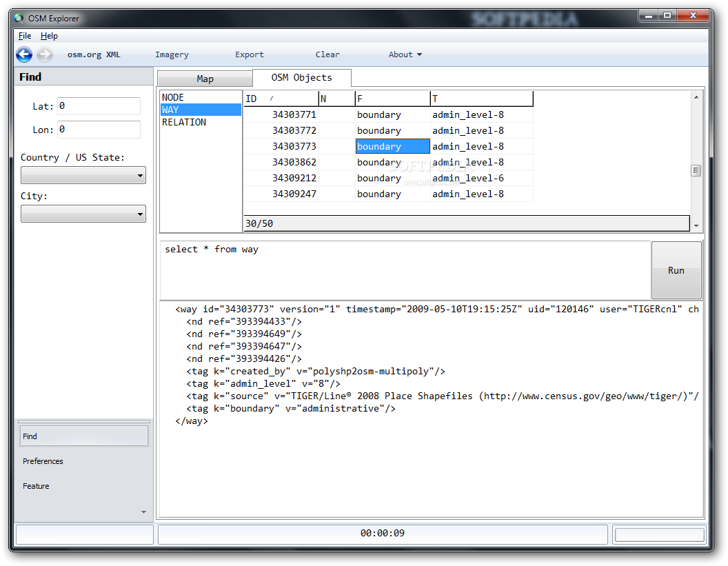Select WAY in object type list
Screen dimensions: 728x566
coord(201,110)
